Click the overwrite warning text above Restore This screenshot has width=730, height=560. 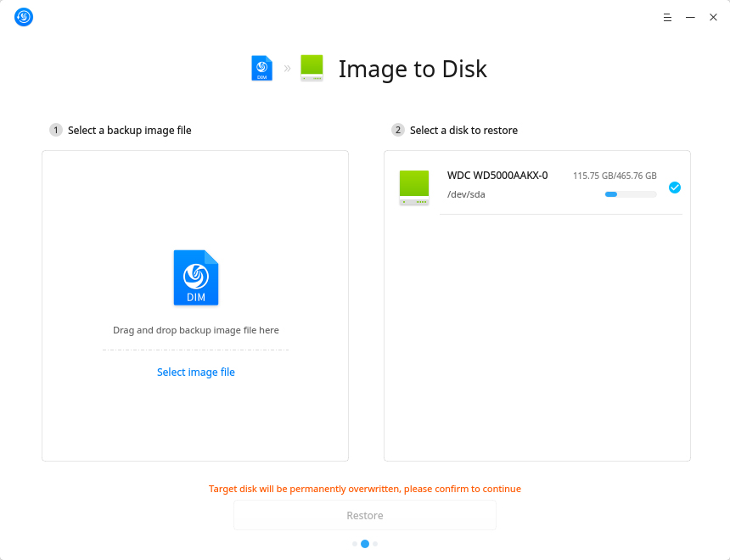pyautogui.click(x=365, y=489)
